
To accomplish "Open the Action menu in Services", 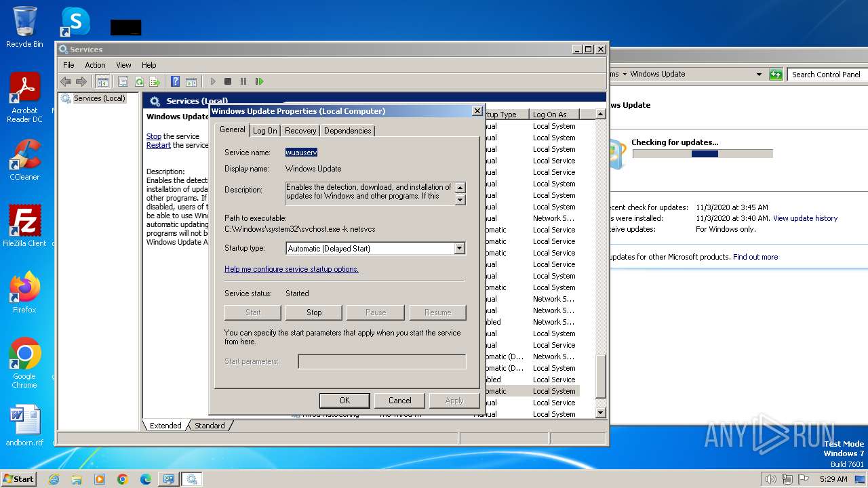I will click(95, 65).
